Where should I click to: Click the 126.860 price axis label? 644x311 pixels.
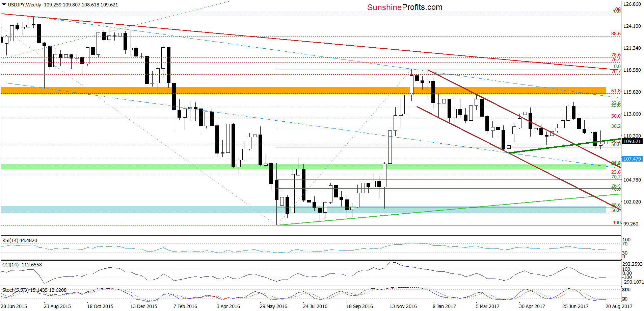[x=632, y=4]
